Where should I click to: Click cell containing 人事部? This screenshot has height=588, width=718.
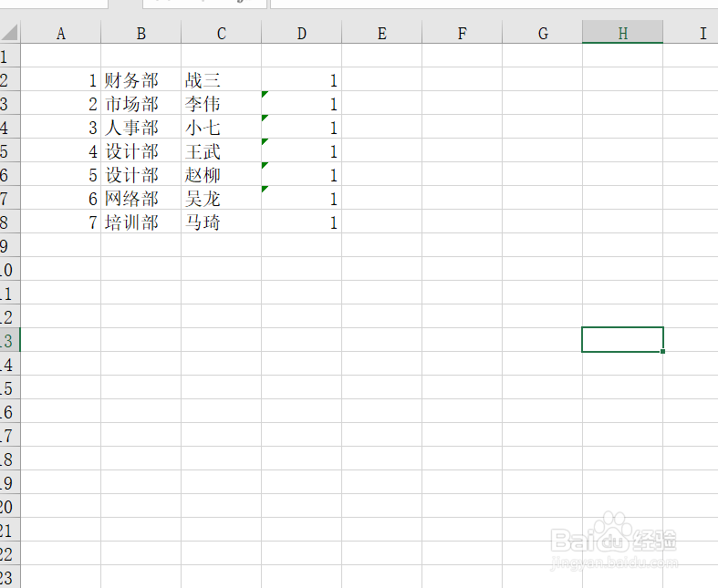pos(141,127)
